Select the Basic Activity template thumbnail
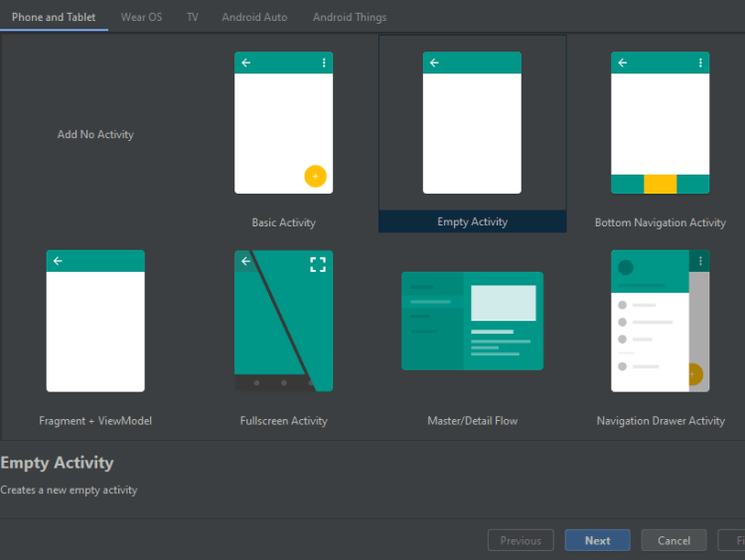This screenshot has width=745, height=560. pos(283,123)
